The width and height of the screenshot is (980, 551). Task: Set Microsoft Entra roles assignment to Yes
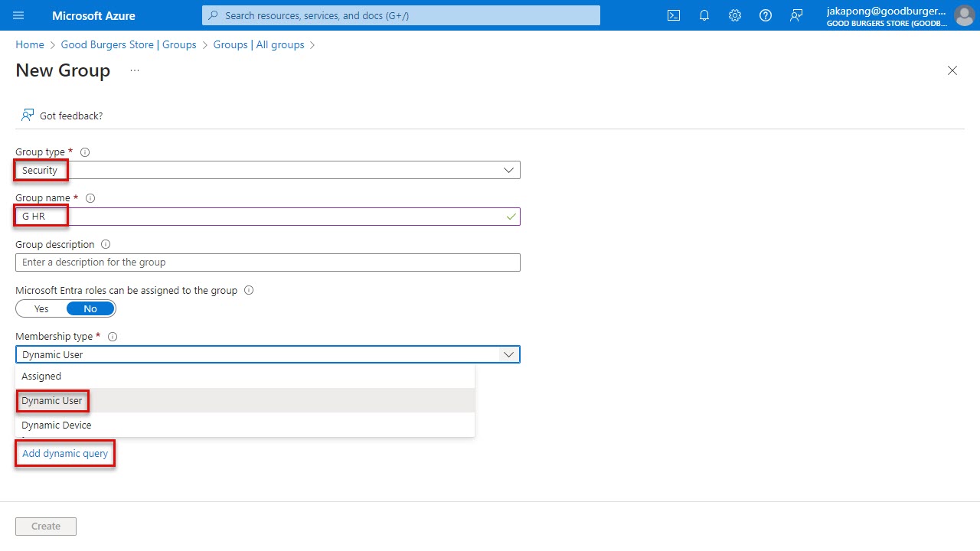(41, 308)
